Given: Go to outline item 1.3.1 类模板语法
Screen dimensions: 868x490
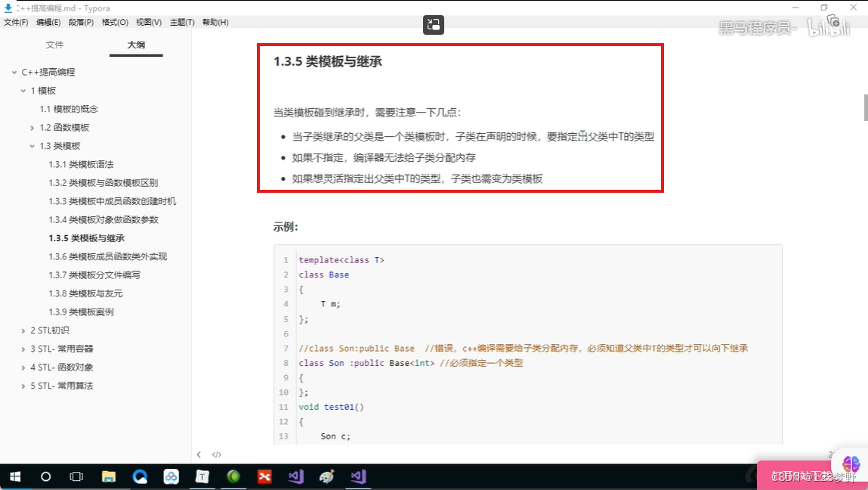Looking at the screenshot, I should tap(81, 165).
